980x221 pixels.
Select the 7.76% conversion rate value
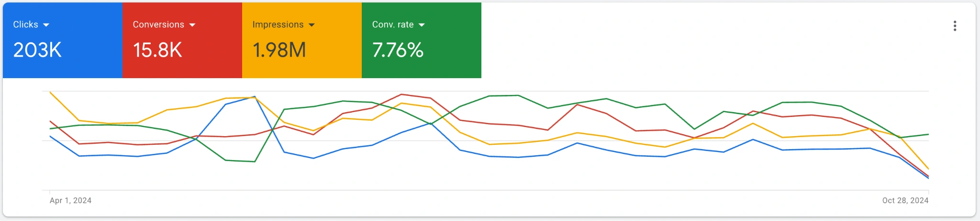[x=398, y=50]
